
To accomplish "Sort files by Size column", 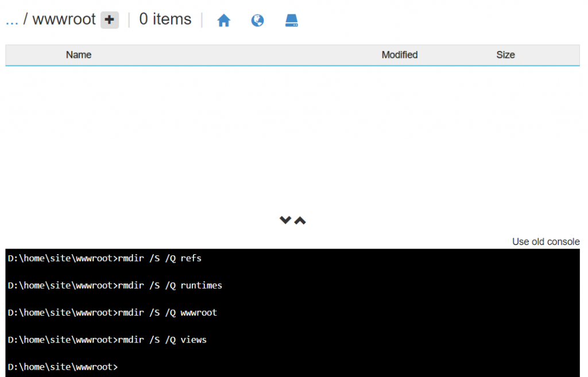I will (x=505, y=55).
